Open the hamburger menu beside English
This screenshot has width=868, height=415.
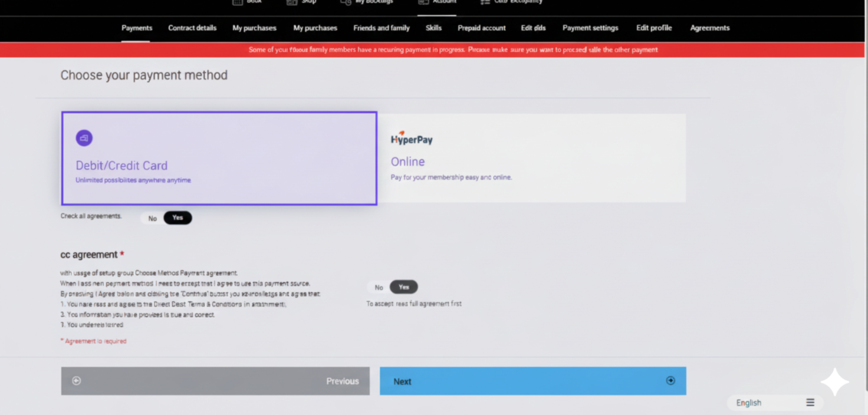tap(810, 403)
